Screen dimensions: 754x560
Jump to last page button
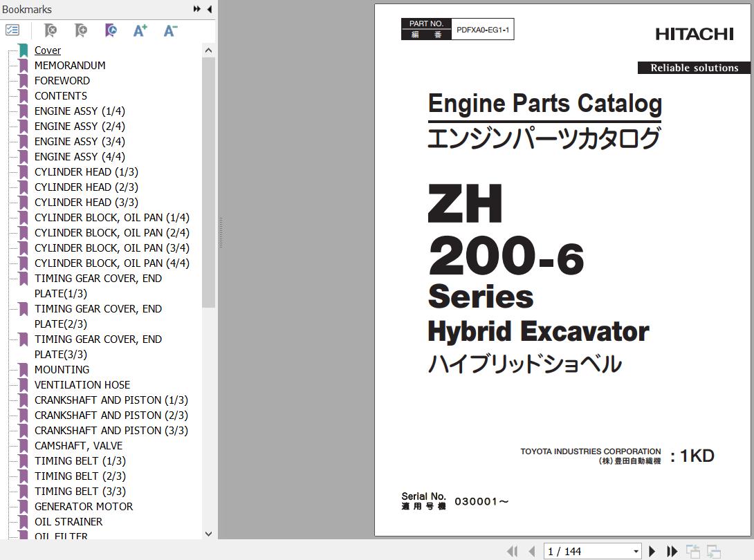pos(672,551)
